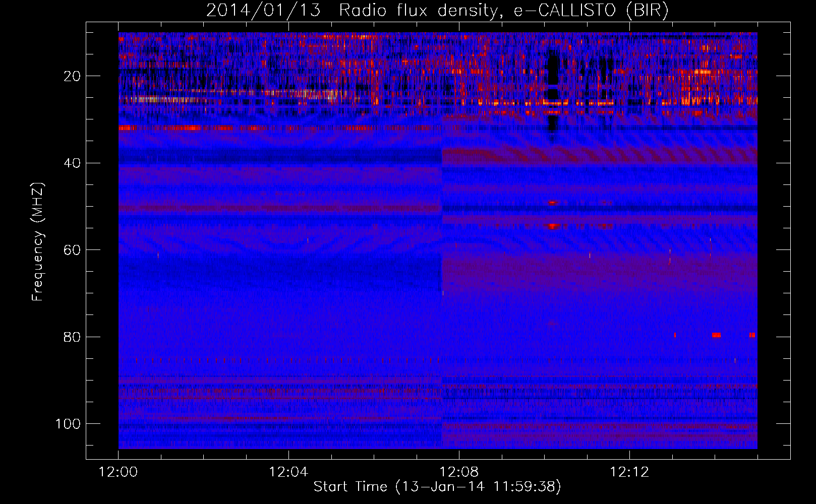Screen dimensions: 816x504
Task: Click the 'Start Time (13-Jan-14 11:59:38)' label
Action: point(437,487)
